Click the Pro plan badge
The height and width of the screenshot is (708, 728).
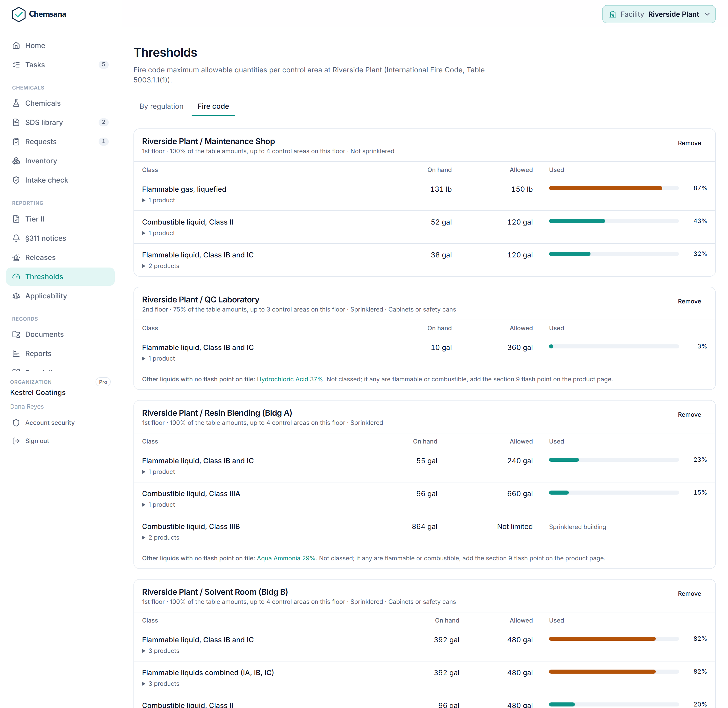point(103,382)
